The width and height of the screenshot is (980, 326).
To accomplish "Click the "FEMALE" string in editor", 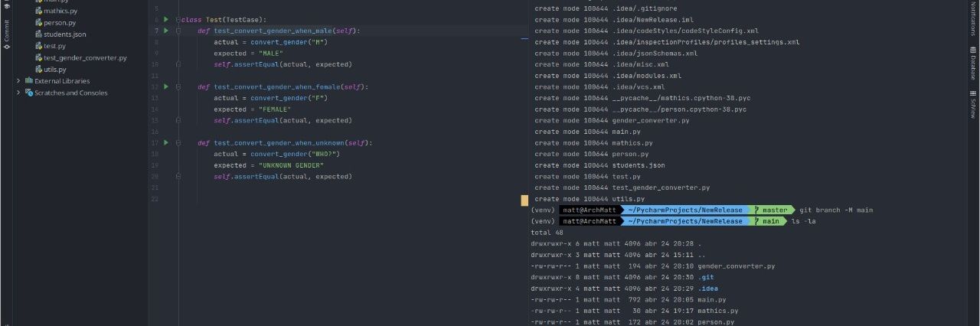I will [274, 109].
